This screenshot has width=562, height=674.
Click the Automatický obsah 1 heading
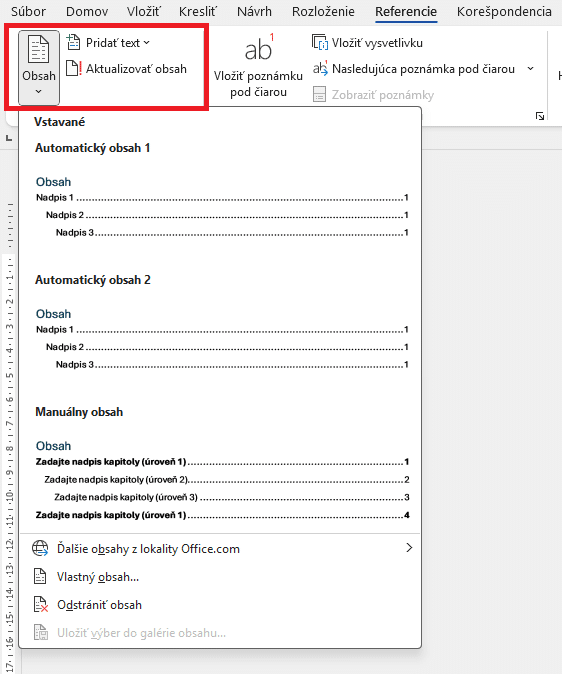click(92, 148)
